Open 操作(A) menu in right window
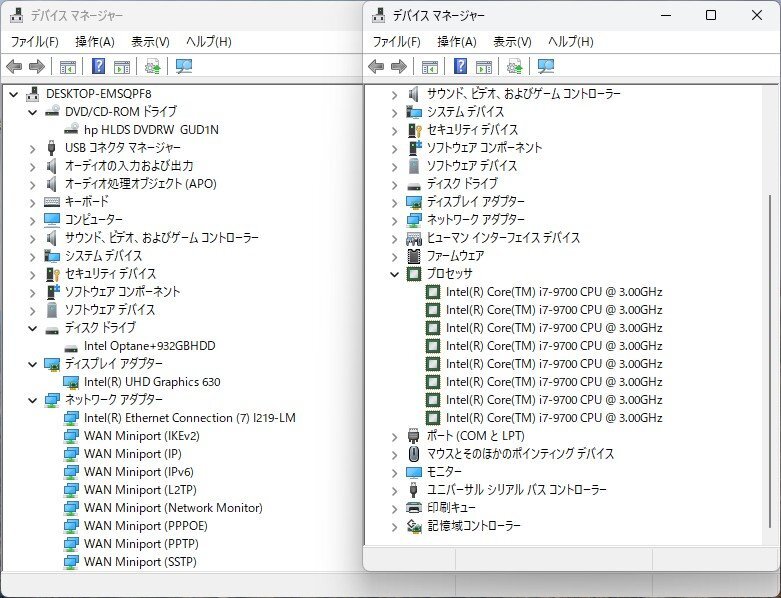Image resolution: width=781 pixels, height=598 pixels. [x=457, y=42]
